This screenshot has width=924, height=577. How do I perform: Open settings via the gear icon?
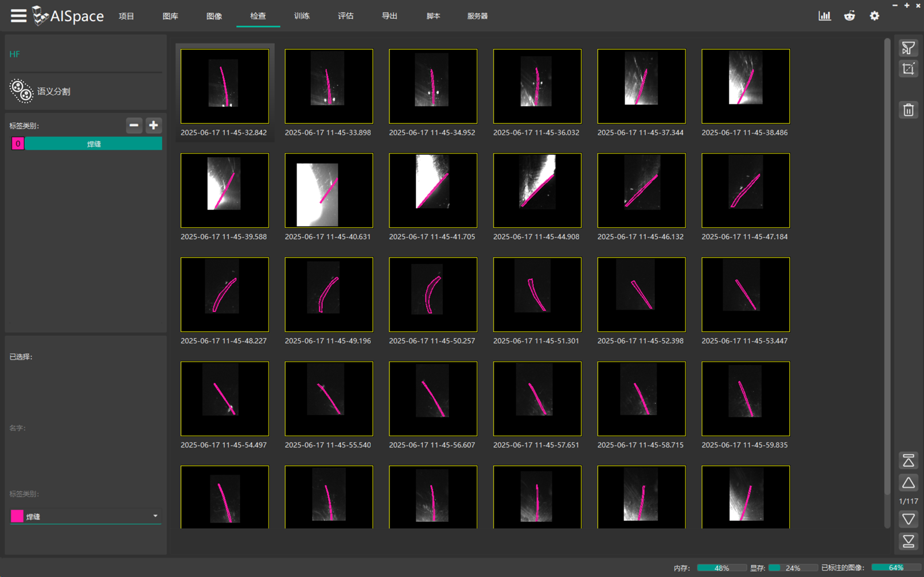[874, 16]
